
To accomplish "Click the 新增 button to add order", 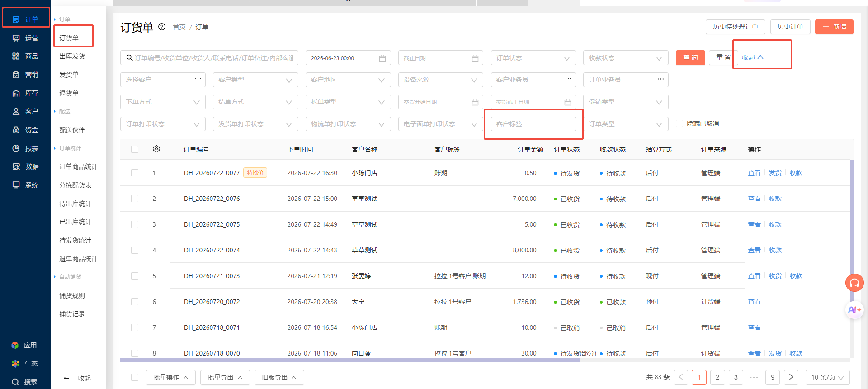I will [x=834, y=27].
